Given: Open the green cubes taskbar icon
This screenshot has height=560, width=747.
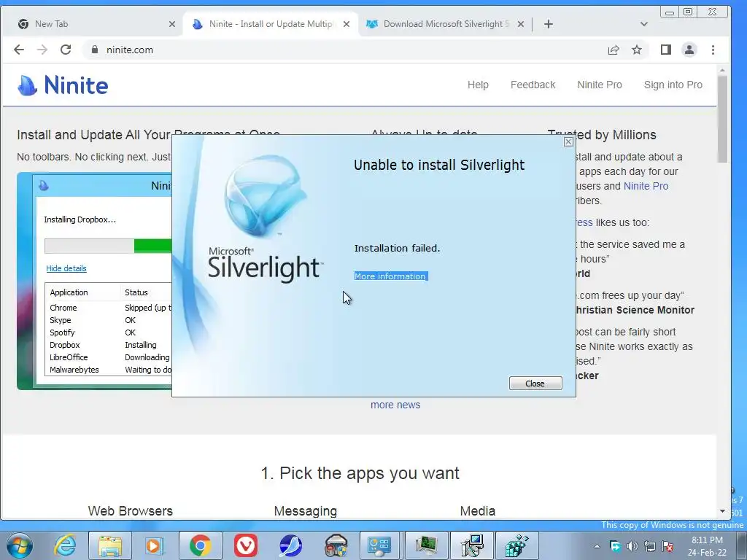Looking at the screenshot, I should pyautogui.click(x=517, y=545).
